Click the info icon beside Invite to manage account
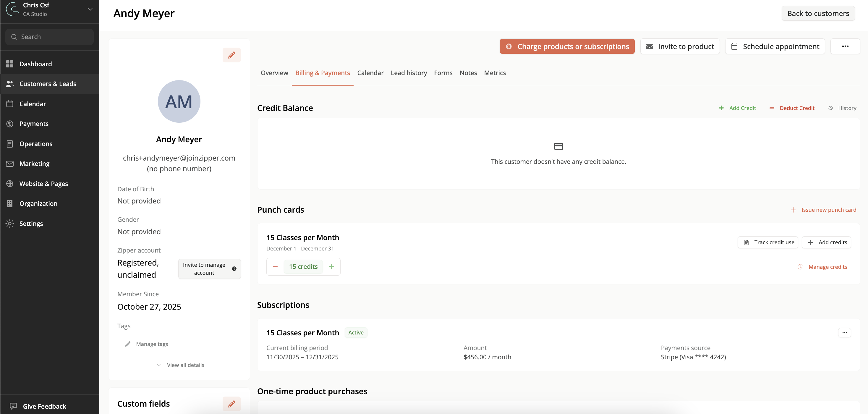This screenshot has height=414, width=868. (234, 269)
